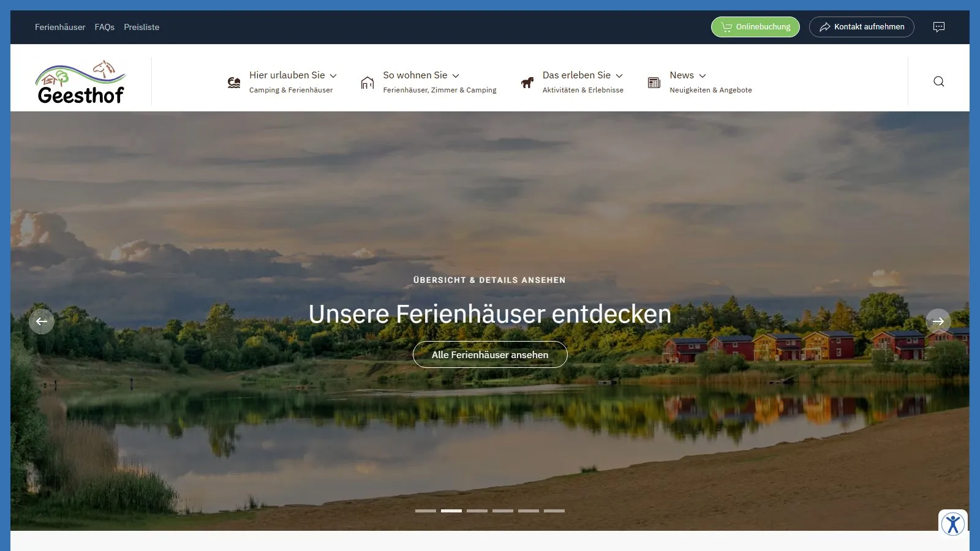980x551 pixels.
Task: Select the fifth slider indicator
Action: point(529,511)
